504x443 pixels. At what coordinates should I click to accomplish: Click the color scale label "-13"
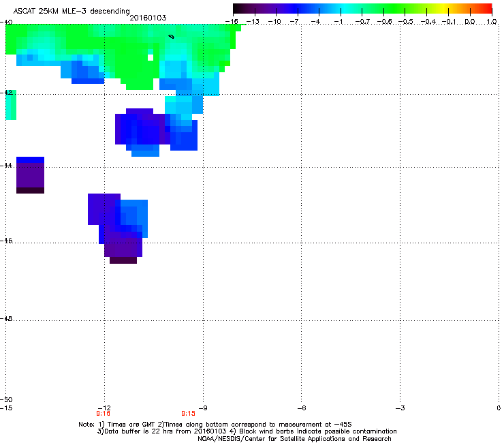point(253,22)
